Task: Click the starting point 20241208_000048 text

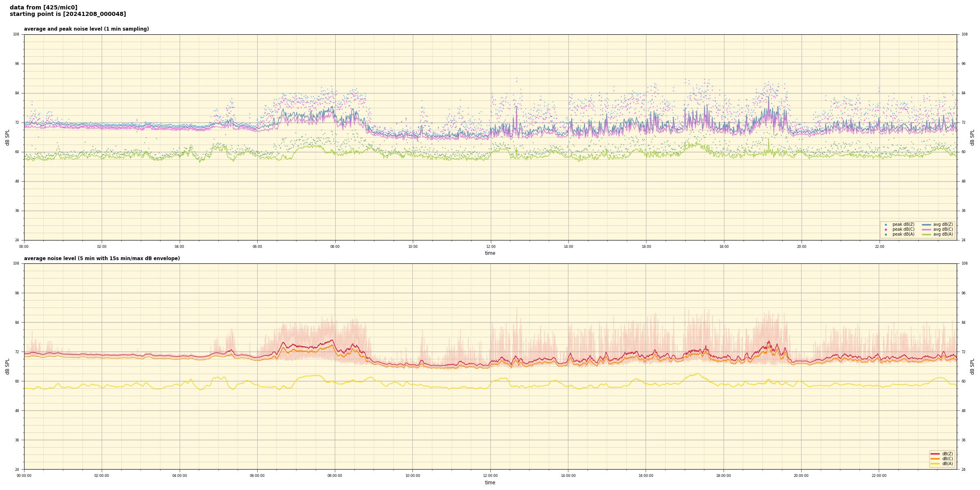Action: tap(68, 14)
